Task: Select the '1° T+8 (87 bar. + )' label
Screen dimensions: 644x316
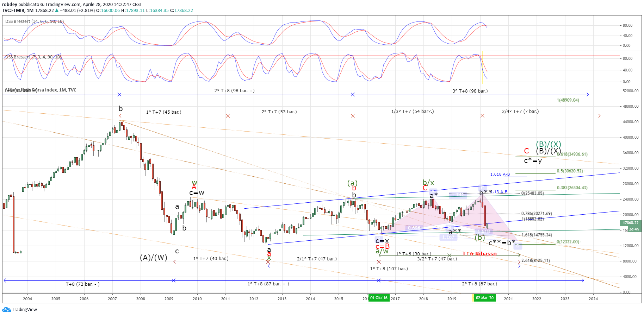Action: pos(268,284)
